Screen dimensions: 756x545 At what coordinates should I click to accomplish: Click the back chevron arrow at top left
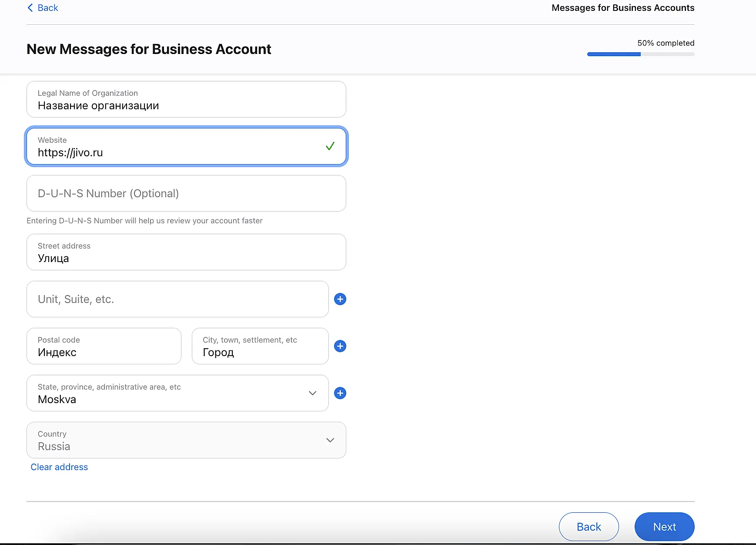[x=30, y=8]
